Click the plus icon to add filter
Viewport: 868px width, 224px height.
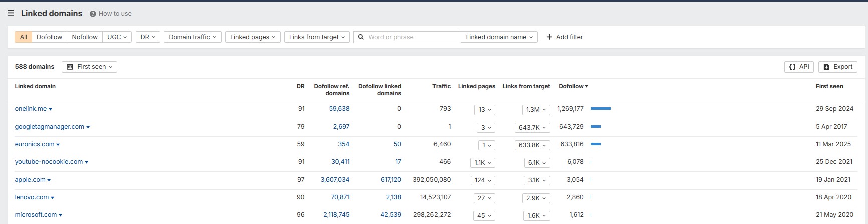click(x=549, y=37)
